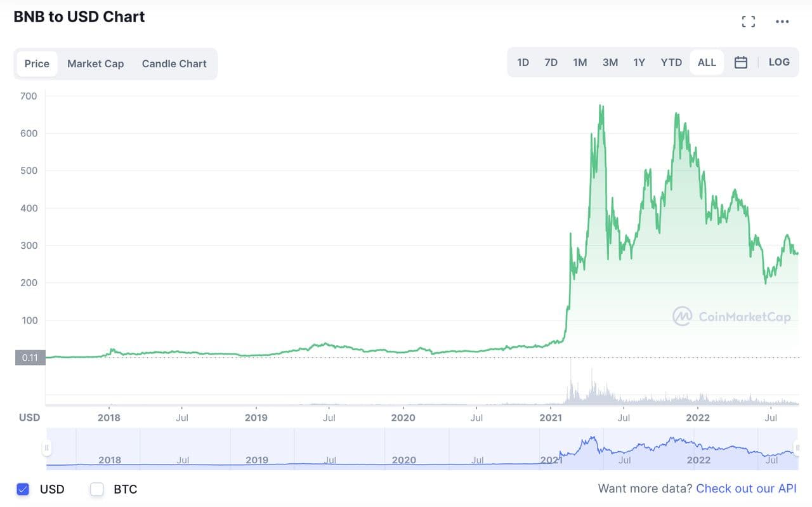Enable the BTC checkbox

[x=96, y=489]
